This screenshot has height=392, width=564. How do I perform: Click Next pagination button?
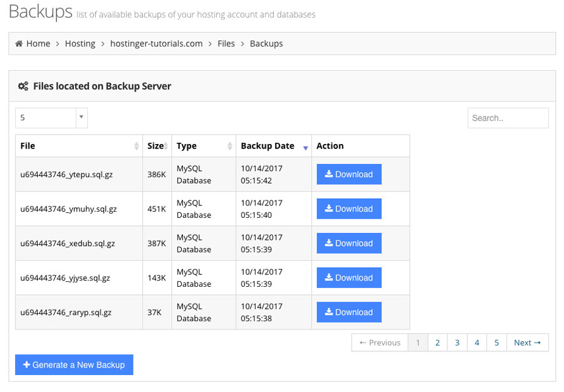[527, 343]
